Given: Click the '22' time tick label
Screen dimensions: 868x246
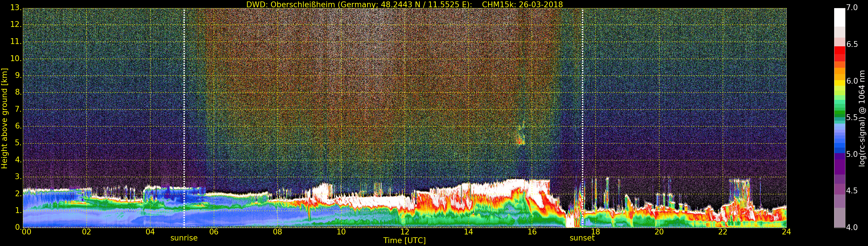Looking at the screenshot, I should pos(723,232).
